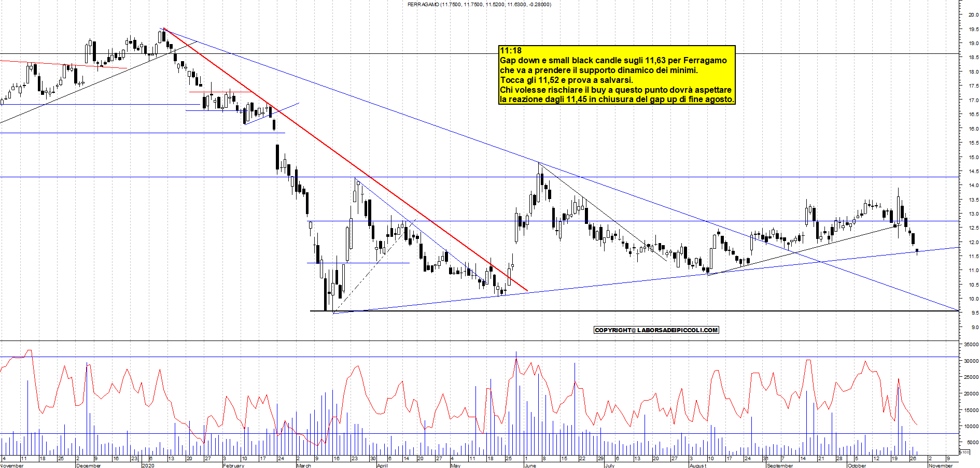Click the 16.0 price axis label
Image resolution: width=980 pixels, height=468 pixels.
[x=973, y=129]
